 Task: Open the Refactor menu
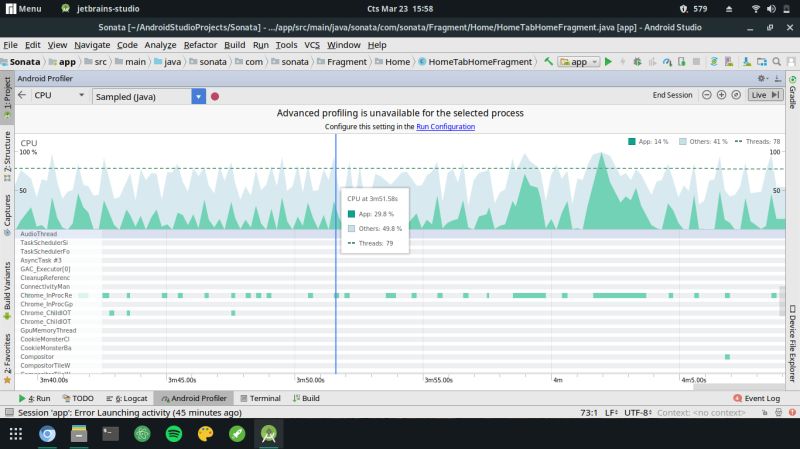click(x=200, y=45)
